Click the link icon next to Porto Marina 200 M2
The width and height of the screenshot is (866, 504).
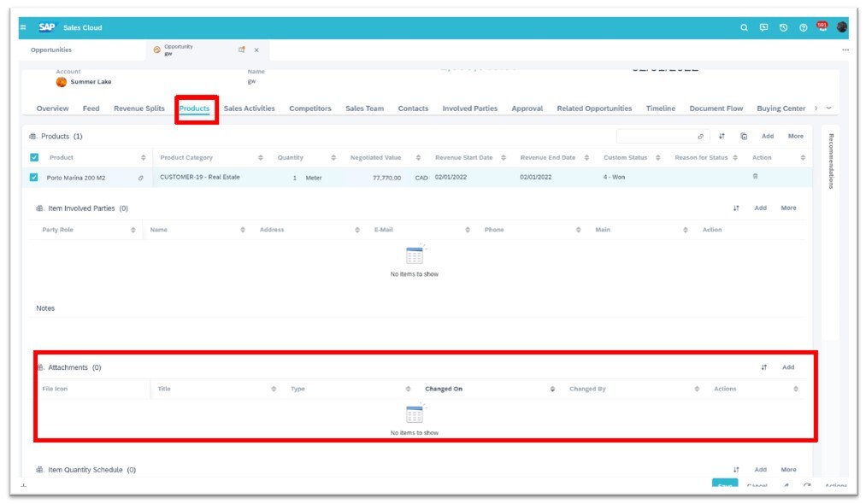(x=141, y=178)
